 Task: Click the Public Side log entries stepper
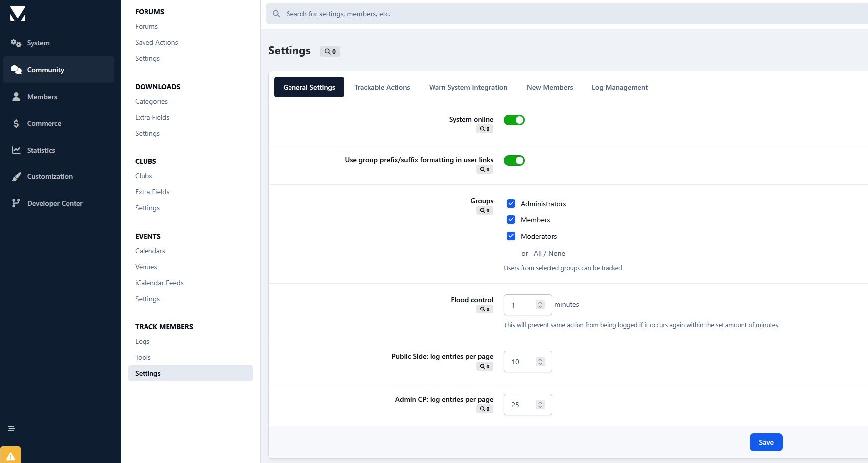[540, 362]
